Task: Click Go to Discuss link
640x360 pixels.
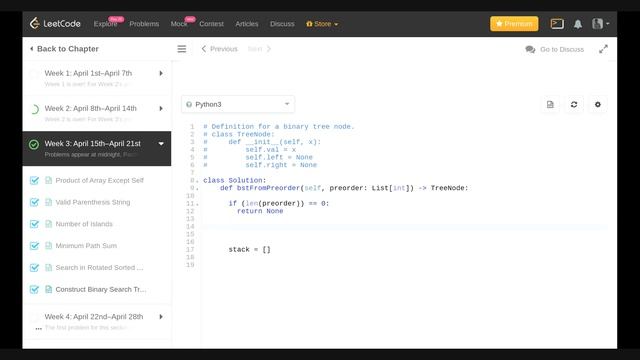Action: pyautogui.click(x=562, y=49)
